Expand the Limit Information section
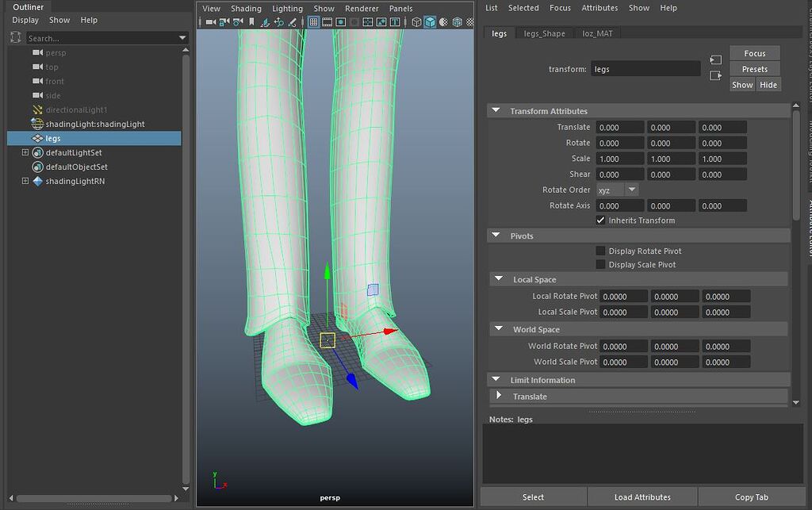812x510 pixels. coord(496,379)
